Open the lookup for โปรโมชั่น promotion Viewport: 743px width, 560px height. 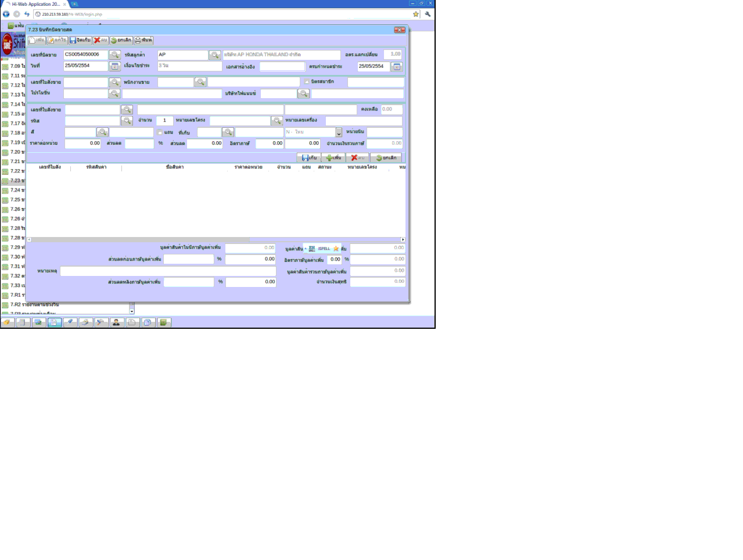(115, 93)
